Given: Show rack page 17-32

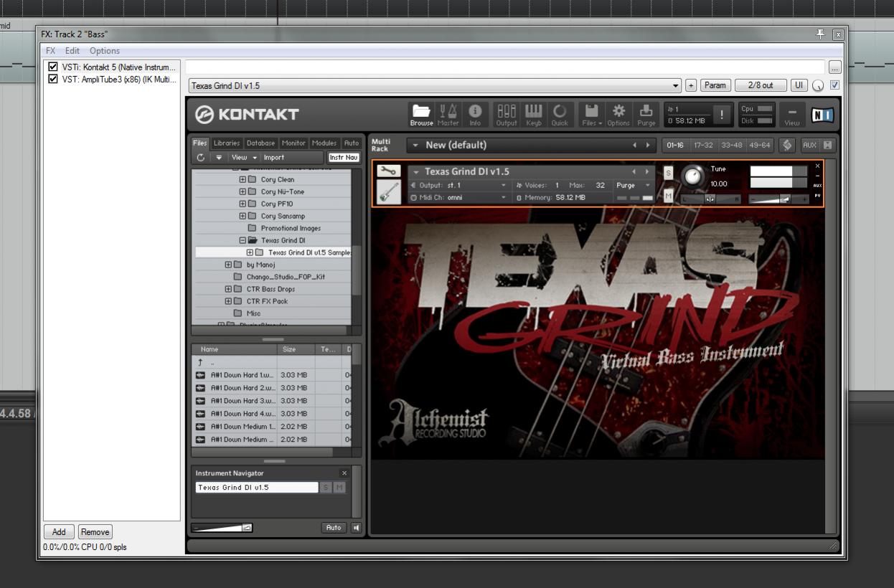Looking at the screenshot, I should (x=702, y=145).
